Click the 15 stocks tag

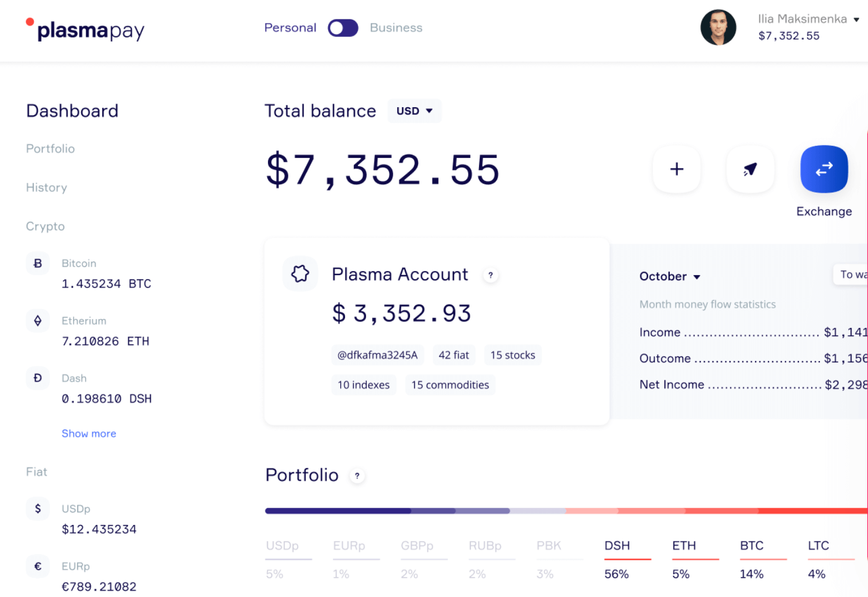pos(513,355)
